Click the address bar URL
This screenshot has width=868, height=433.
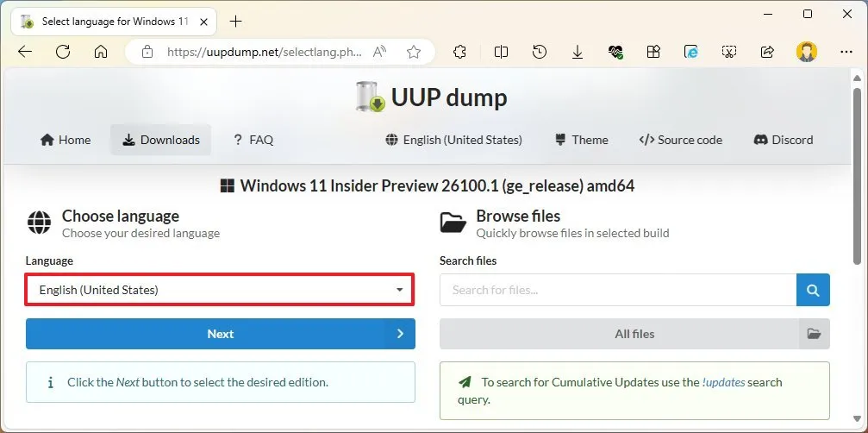coord(265,52)
